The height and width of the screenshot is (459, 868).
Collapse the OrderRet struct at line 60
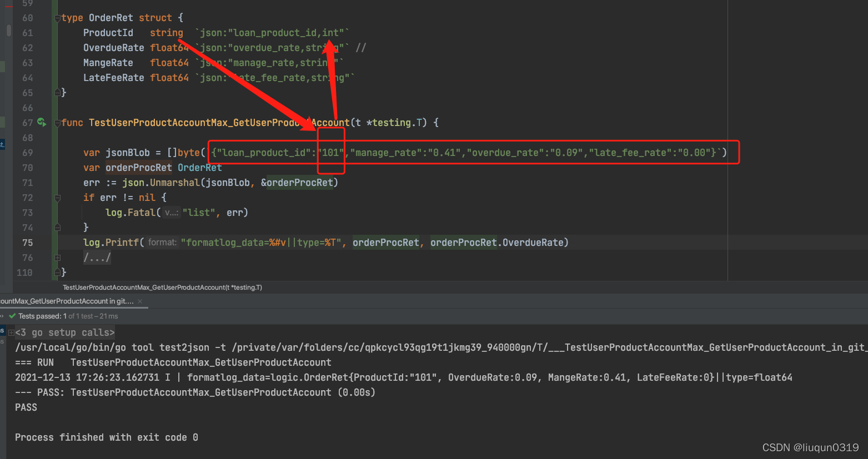click(x=57, y=18)
